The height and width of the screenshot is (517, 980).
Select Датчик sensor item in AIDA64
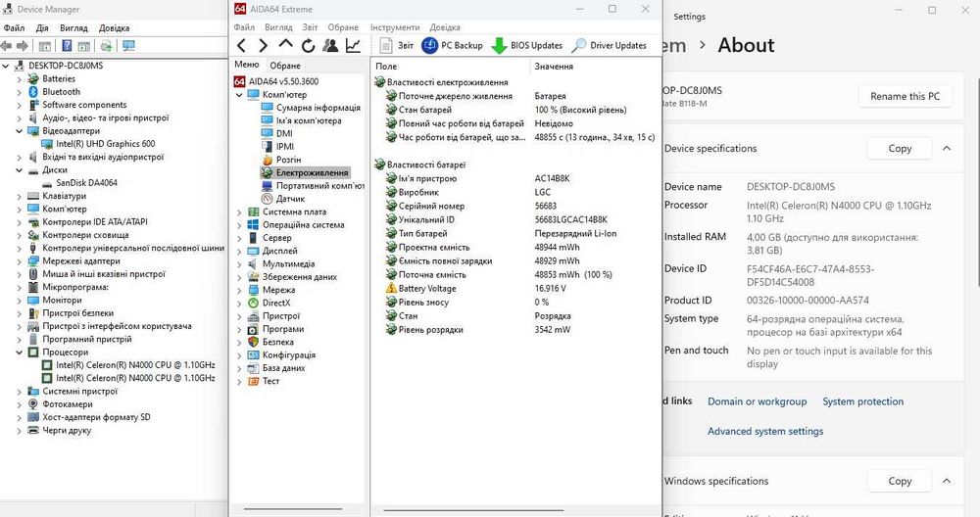[290, 199]
